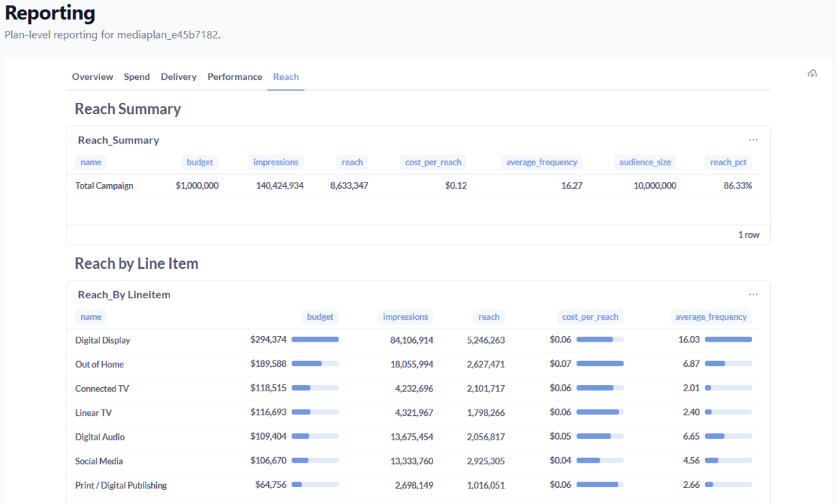
Task: Switch to the Spend tab
Action: coord(137,77)
